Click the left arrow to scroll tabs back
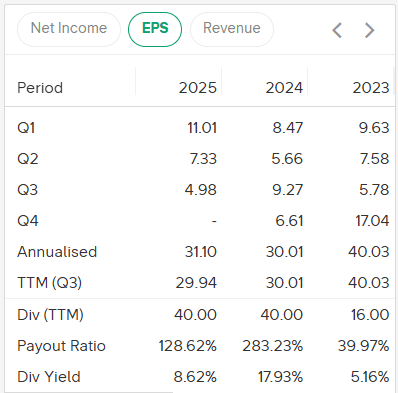This screenshot has width=398, height=393. 337,31
